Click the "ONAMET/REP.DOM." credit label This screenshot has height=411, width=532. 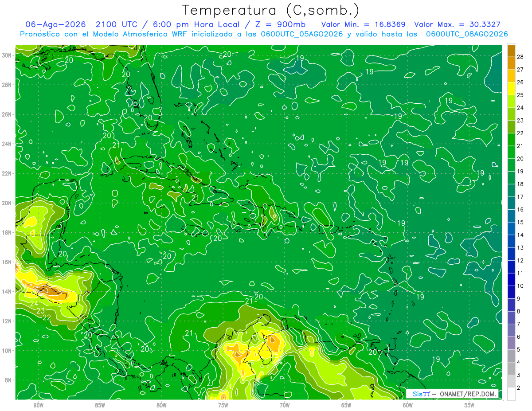coord(467,394)
